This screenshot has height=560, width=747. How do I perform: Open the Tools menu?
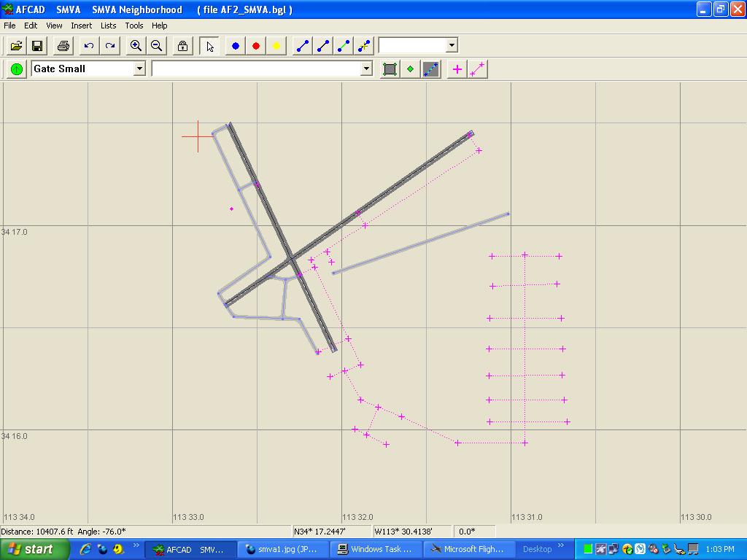tap(134, 26)
